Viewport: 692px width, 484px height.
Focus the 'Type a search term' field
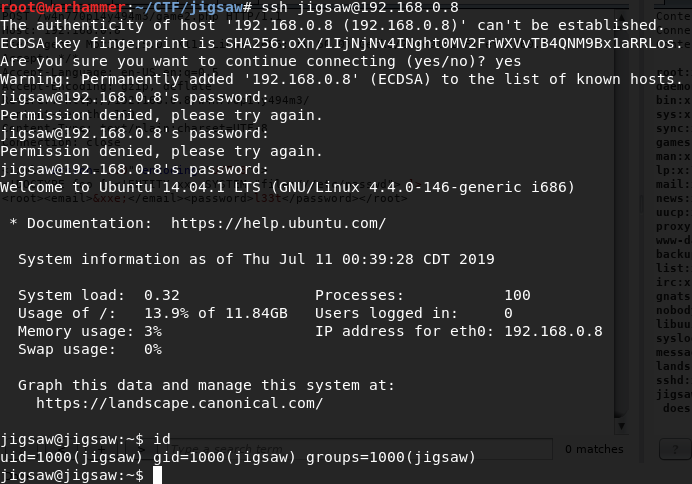coord(358,450)
